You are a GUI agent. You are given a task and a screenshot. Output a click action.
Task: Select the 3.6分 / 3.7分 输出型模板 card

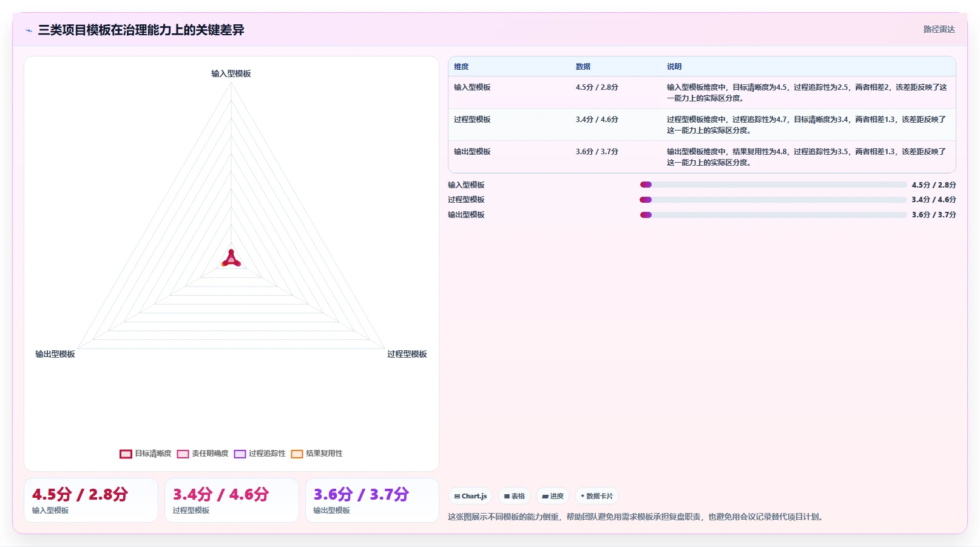point(372,500)
